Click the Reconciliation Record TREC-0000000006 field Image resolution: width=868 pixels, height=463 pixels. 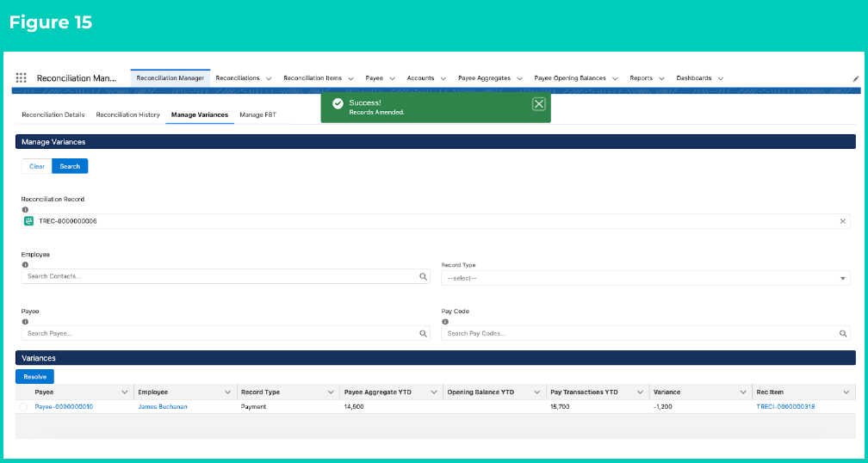pyautogui.click(x=436, y=221)
